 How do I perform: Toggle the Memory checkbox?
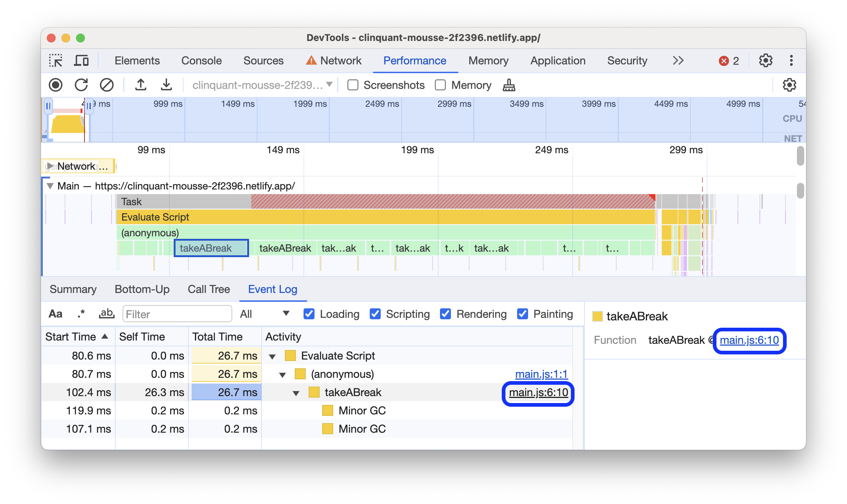click(441, 84)
